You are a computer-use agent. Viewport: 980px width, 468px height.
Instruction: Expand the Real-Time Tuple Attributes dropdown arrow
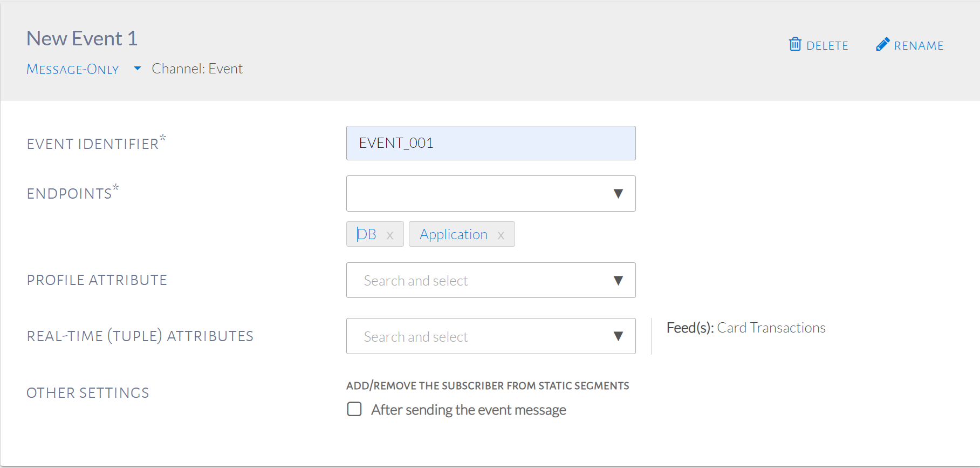point(618,336)
